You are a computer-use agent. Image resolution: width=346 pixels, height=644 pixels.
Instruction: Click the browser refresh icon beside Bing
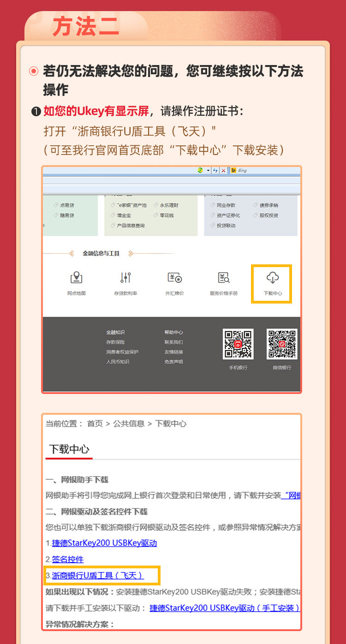(215, 170)
